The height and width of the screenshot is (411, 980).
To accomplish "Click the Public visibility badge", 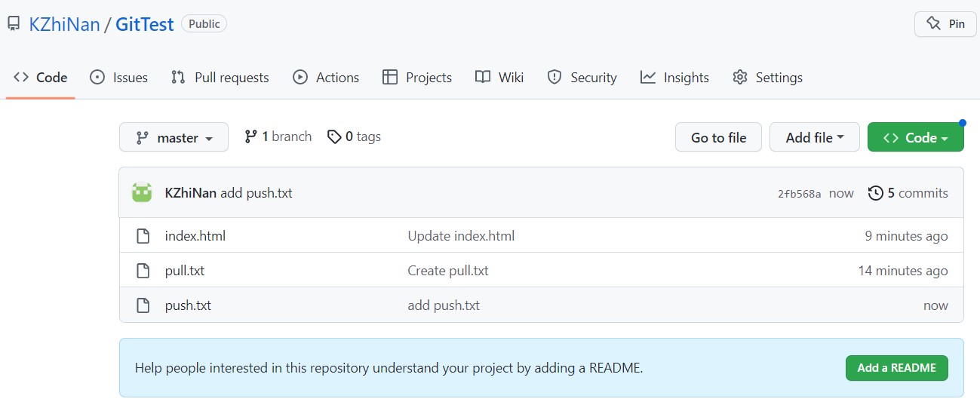I will 204,24.
